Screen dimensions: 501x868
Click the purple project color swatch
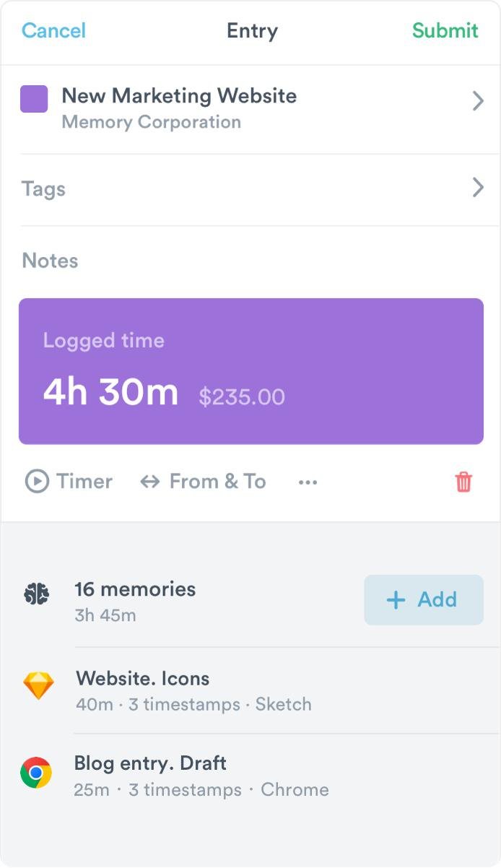click(x=34, y=99)
